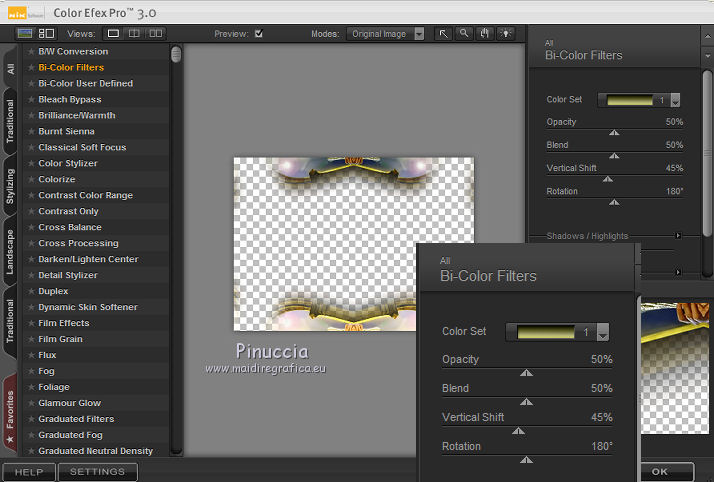Adjust Blend slider in enlarged inset panel

pos(526,401)
